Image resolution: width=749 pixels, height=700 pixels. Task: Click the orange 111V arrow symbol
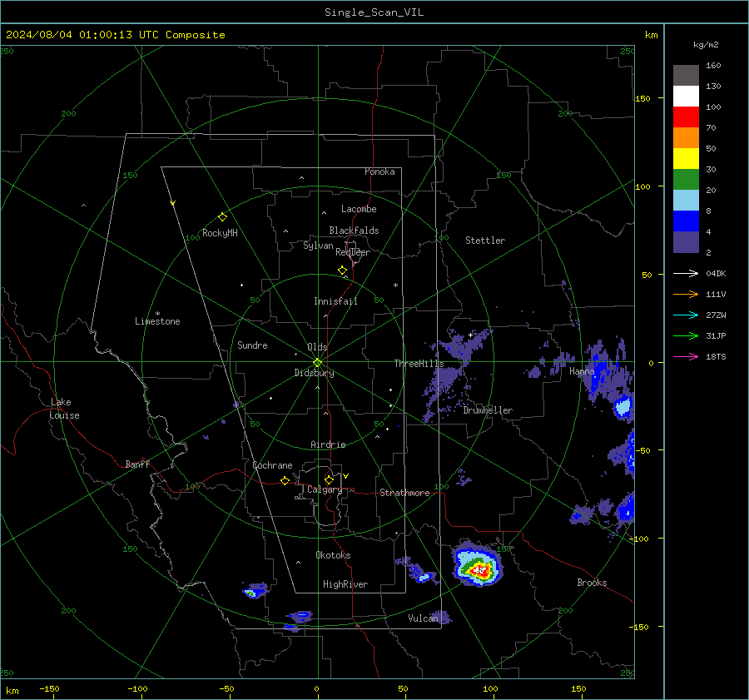click(x=686, y=295)
